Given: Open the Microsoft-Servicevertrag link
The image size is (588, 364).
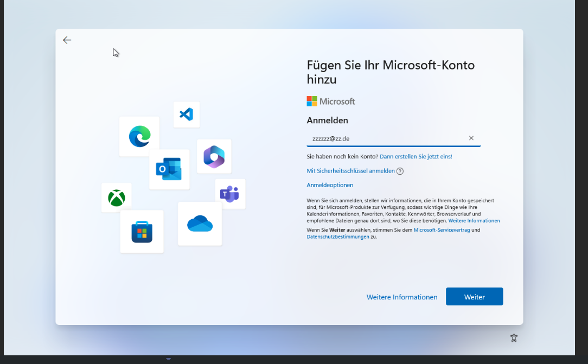Looking at the screenshot, I should click(442, 230).
